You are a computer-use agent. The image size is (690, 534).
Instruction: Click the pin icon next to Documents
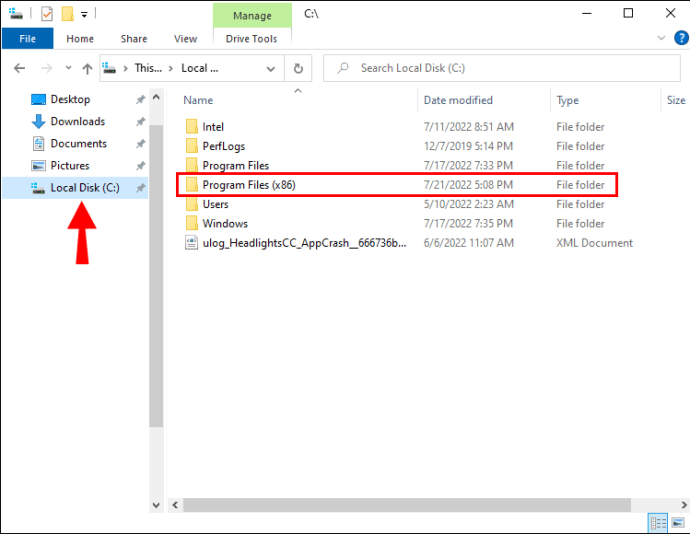click(140, 144)
